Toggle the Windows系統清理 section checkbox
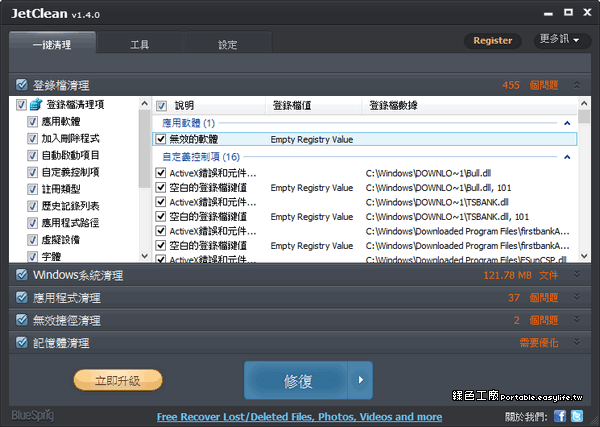 click(22, 274)
